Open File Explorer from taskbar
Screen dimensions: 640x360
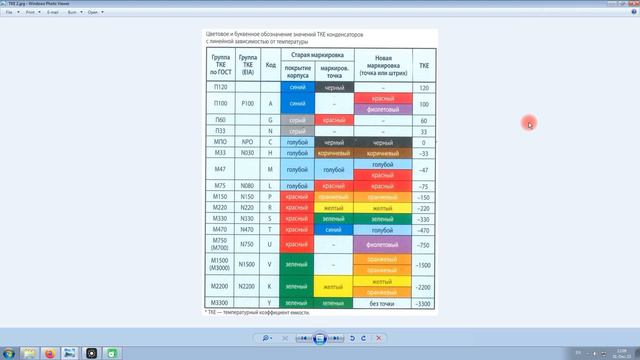coord(29,353)
